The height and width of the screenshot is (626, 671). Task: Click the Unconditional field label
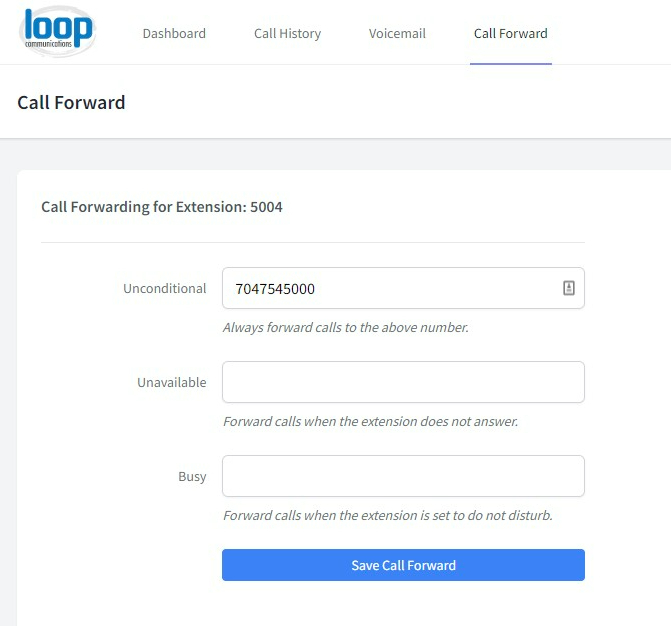tap(164, 288)
